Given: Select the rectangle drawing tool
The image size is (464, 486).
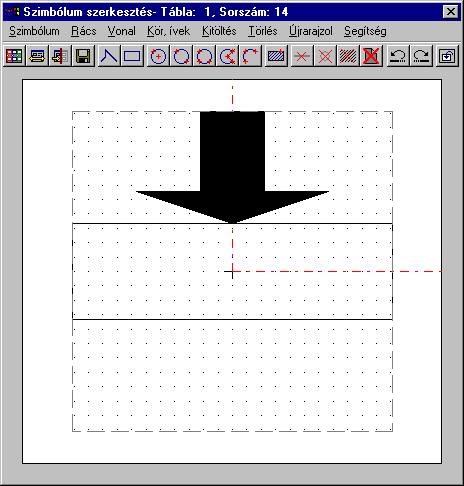Looking at the screenshot, I should click(x=132, y=56).
